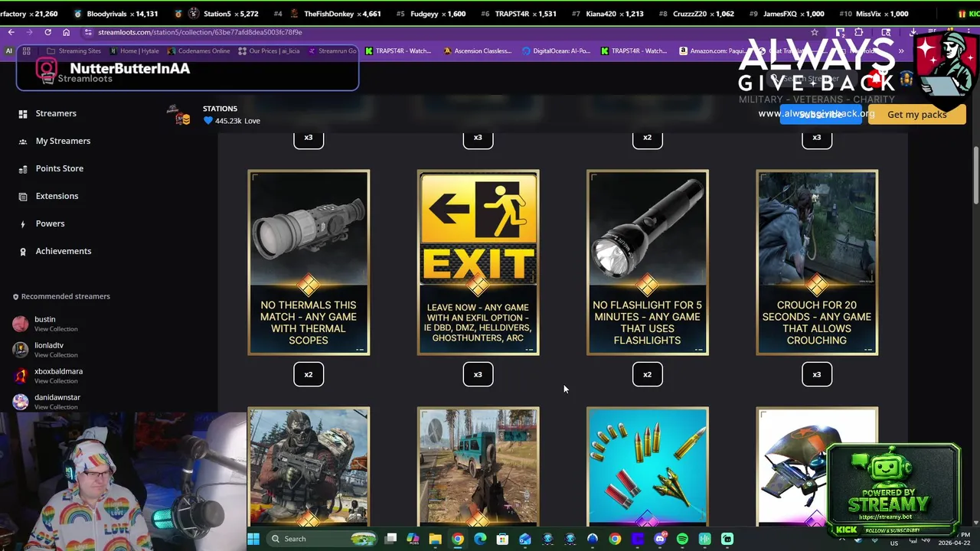Screen dimensions: 980x551
Task: View Collection under bustin
Action: tap(56, 329)
